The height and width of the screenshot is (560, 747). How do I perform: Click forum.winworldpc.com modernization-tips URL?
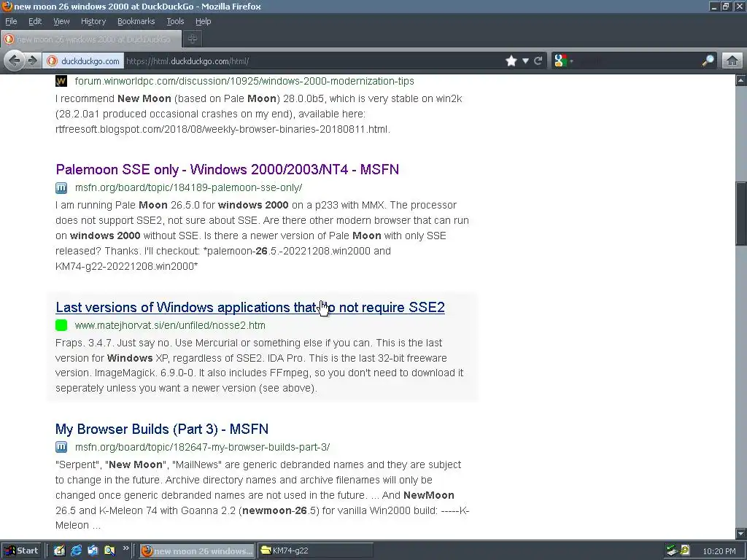244,81
